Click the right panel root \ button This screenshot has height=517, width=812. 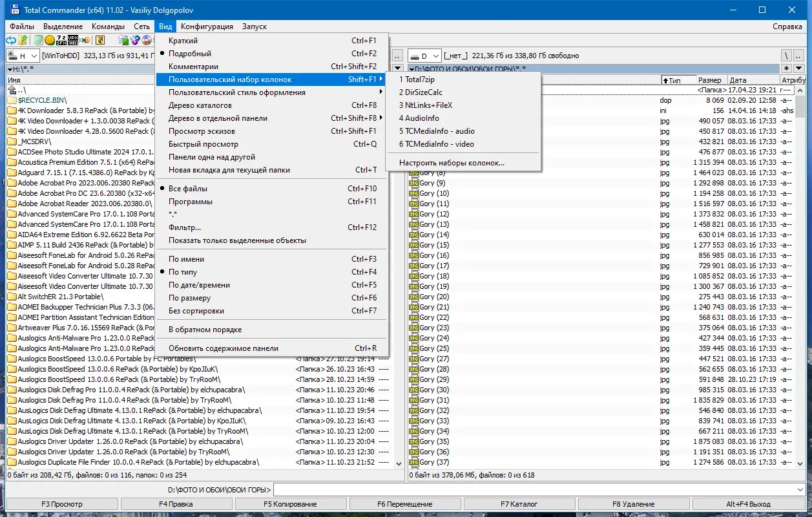[x=787, y=56]
